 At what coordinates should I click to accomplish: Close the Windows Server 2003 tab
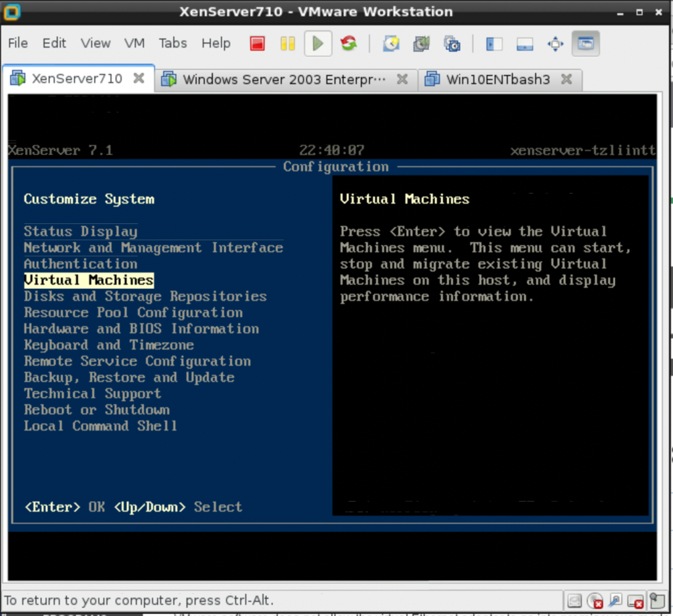tap(402, 79)
